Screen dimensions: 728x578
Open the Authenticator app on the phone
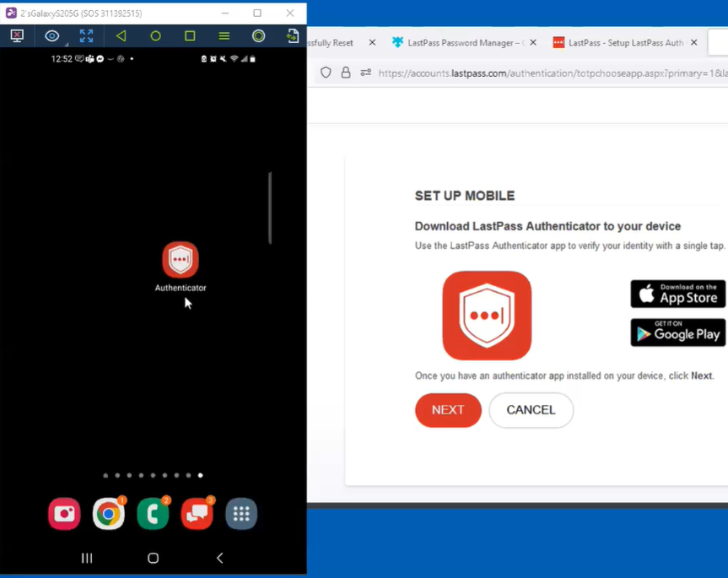pos(181,261)
